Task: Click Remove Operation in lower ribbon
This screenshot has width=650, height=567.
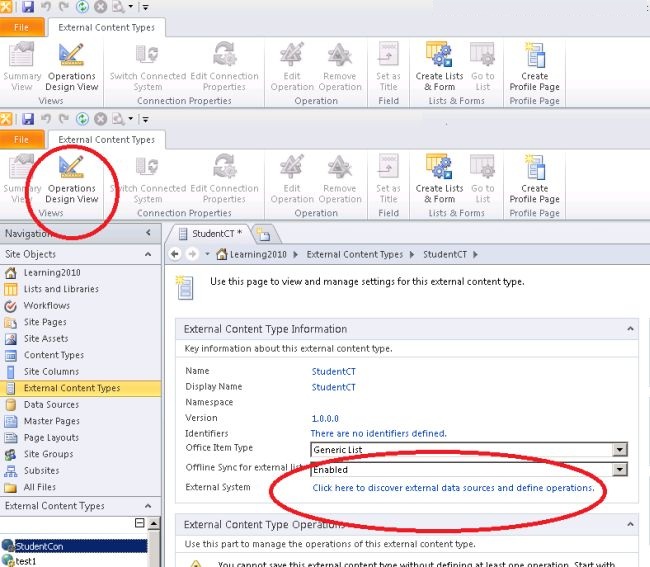Action: coord(340,179)
